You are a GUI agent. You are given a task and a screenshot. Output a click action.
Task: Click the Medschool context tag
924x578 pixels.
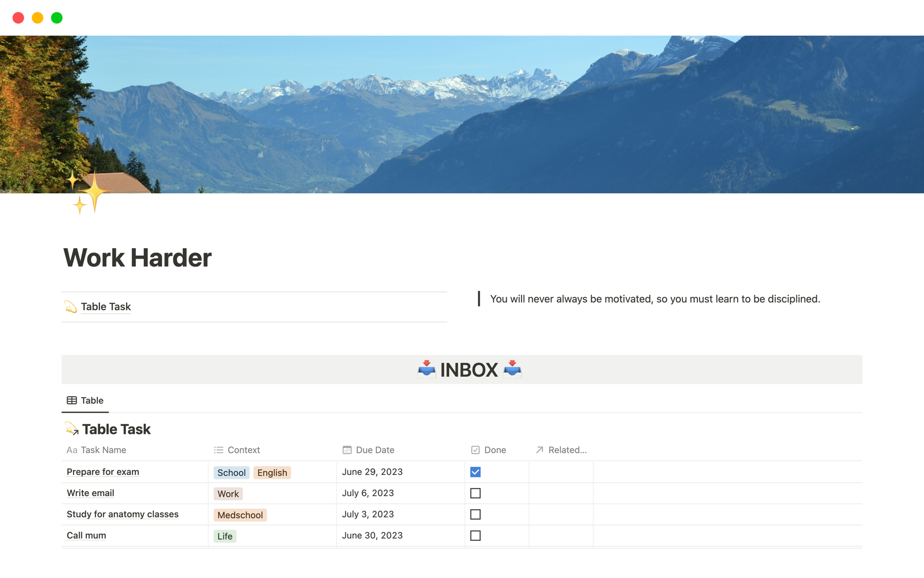(240, 515)
